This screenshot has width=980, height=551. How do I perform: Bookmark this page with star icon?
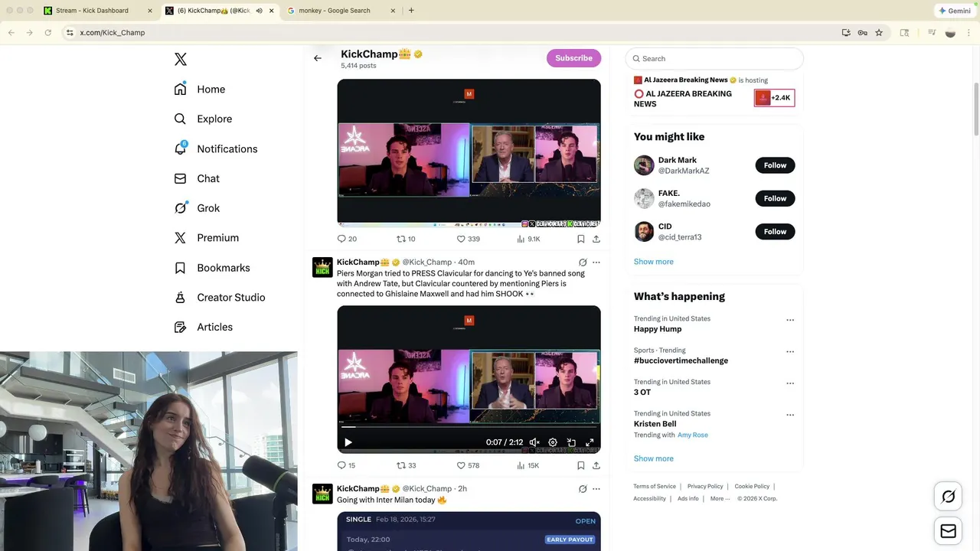879,33
